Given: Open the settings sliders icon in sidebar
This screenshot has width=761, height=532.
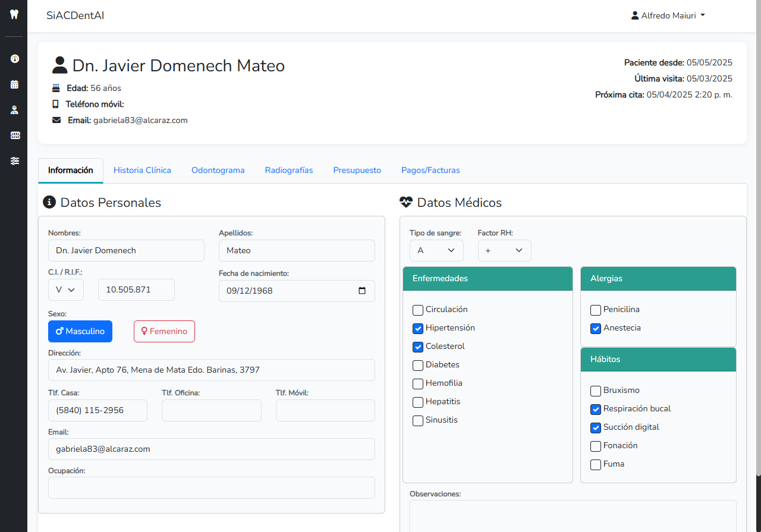Looking at the screenshot, I should point(15,161).
